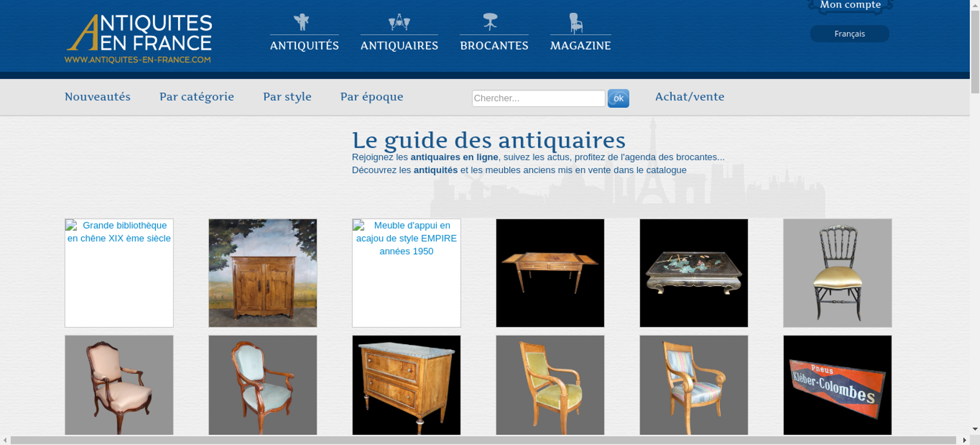Open the Français language selector
980x445 pixels.
(849, 34)
